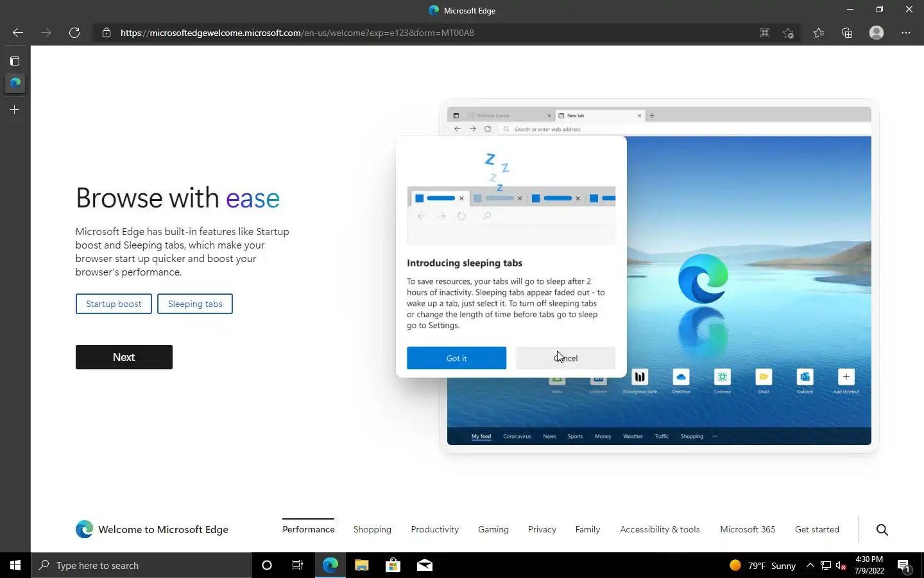
Task: Select the Performance tab
Action: (x=309, y=529)
